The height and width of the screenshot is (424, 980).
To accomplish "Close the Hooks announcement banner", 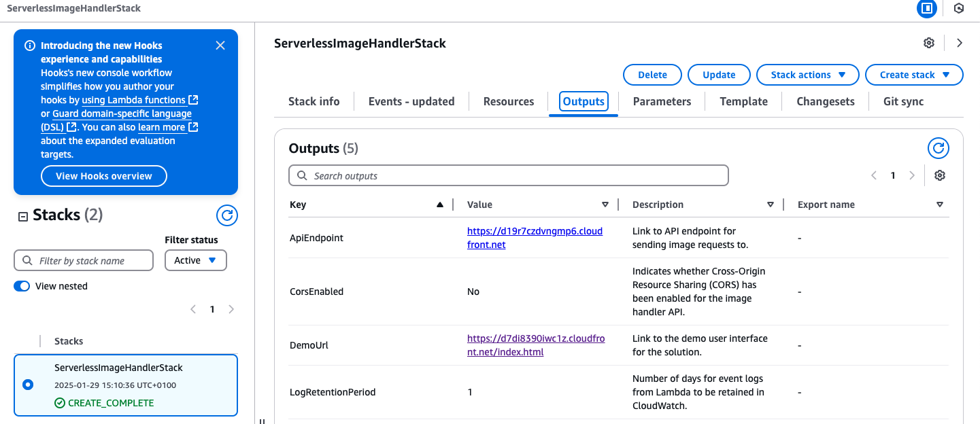I will point(220,46).
